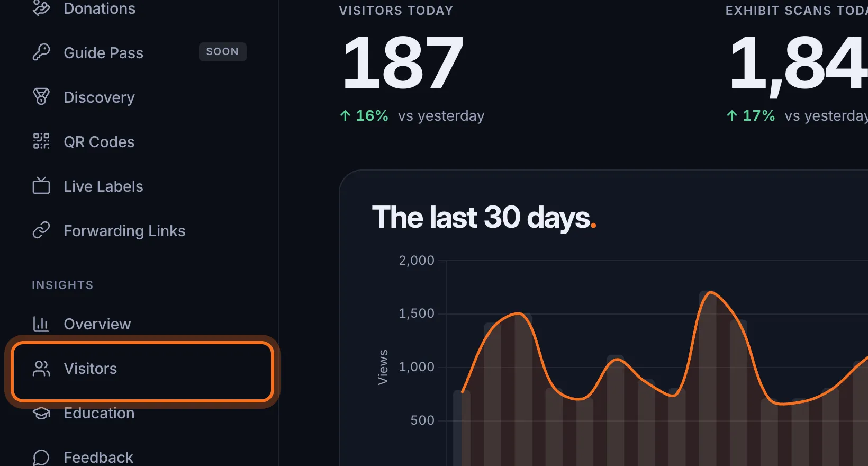The image size is (868, 466).
Task: Click the Visitors people icon
Action: 41,369
